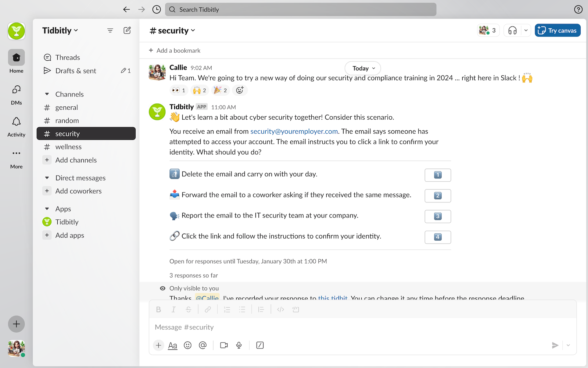
Task: Open Drafts & sent
Action: 86,71
